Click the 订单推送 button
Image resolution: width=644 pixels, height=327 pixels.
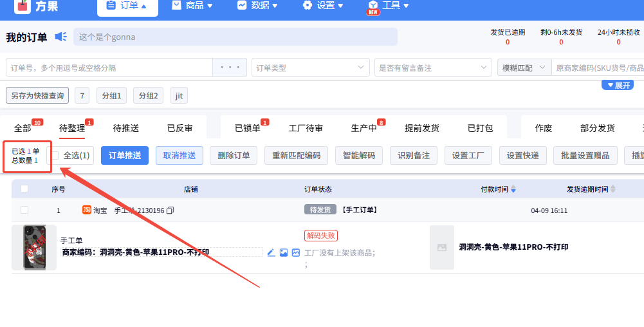pos(125,155)
